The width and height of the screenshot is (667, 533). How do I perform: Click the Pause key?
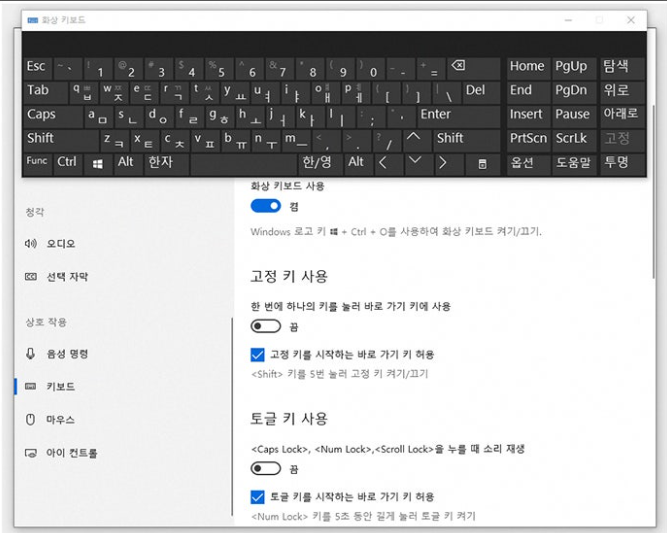pyautogui.click(x=574, y=117)
